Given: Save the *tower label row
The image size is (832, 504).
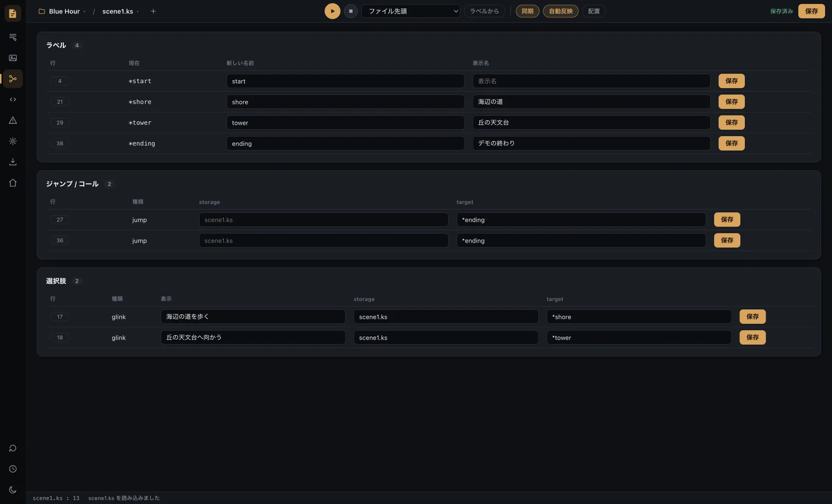Looking at the screenshot, I should [731, 122].
